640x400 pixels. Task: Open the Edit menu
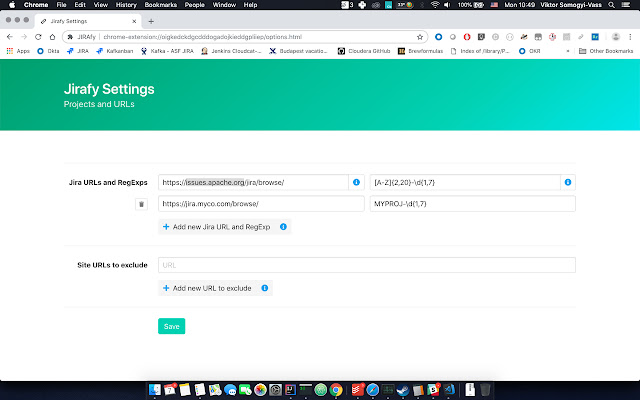click(80, 5)
